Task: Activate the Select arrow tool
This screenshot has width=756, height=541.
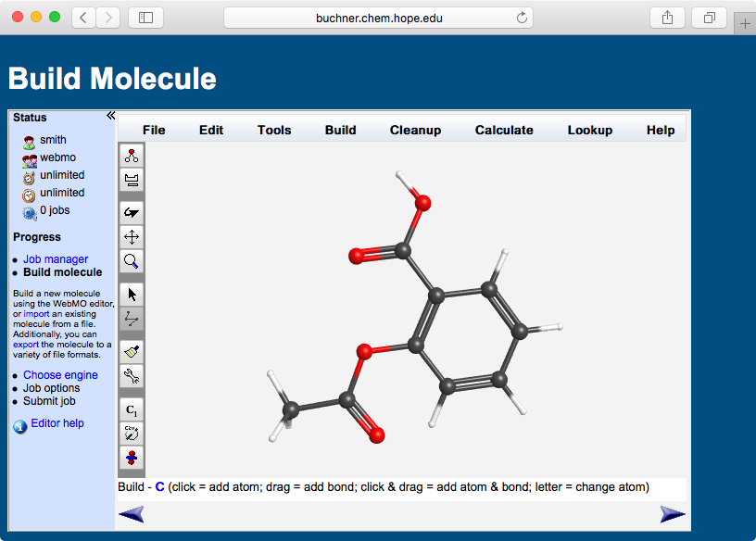Action: coord(131,294)
